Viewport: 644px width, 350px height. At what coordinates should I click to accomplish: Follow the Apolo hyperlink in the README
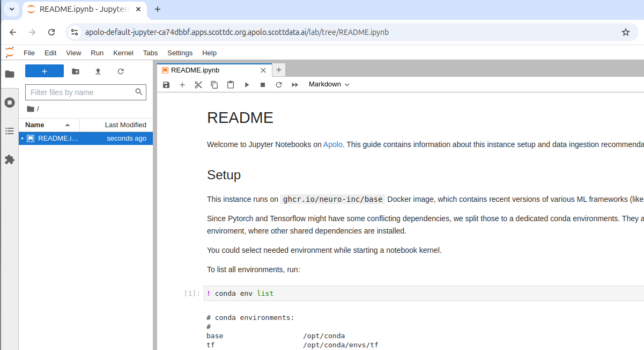coord(332,144)
